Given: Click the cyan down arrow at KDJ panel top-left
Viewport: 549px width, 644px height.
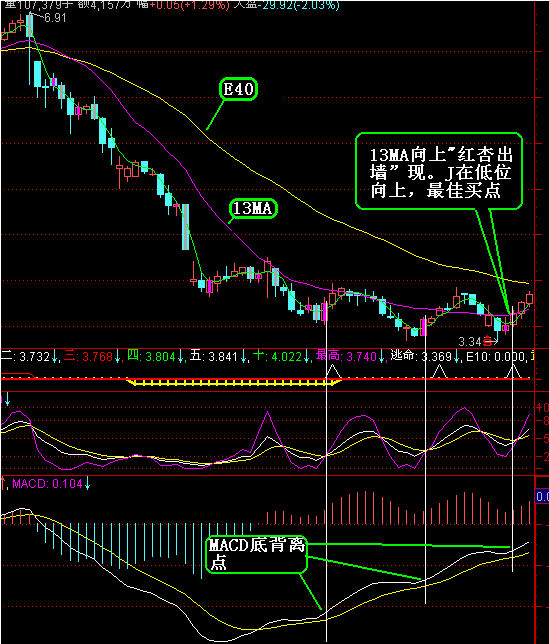Looking at the screenshot, I should click(x=8, y=399).
